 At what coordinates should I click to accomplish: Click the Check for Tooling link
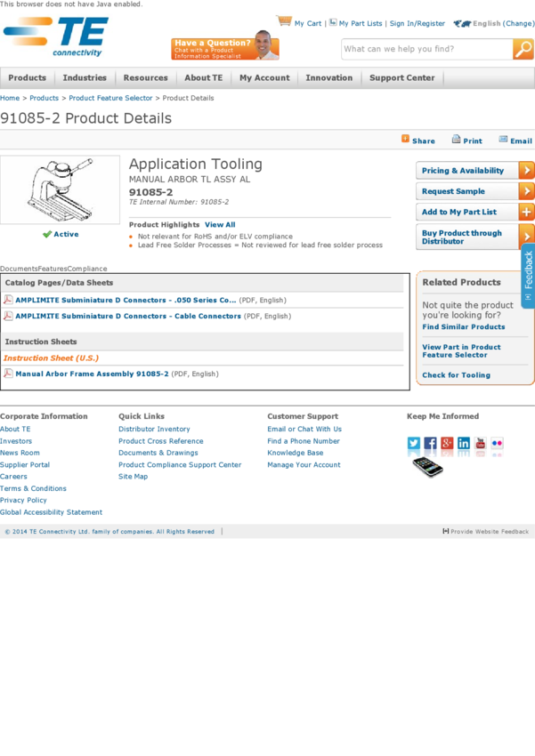(x=456, y=374)
